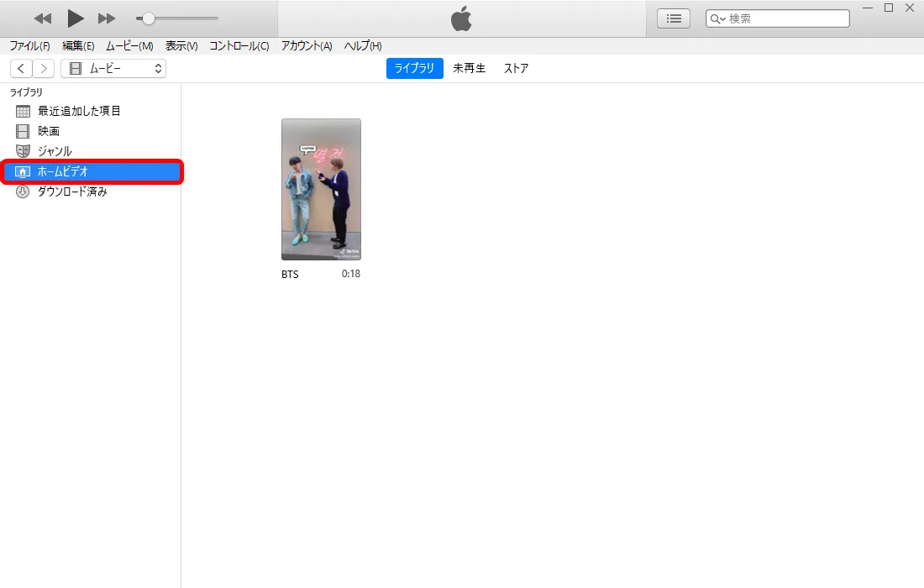924x588 pixels.
Task: Click the Previous (rewind) playback button
Action: coord(43,18)
